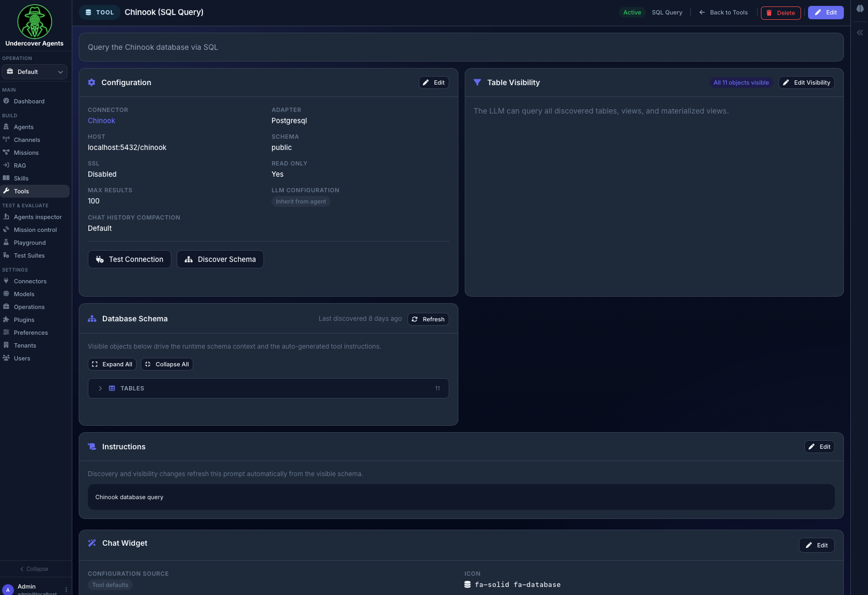Image resolution: width=868 pixels, height=595 pixels.
Task: Click the Test Suites icon
Action: (x=6, y=255)
